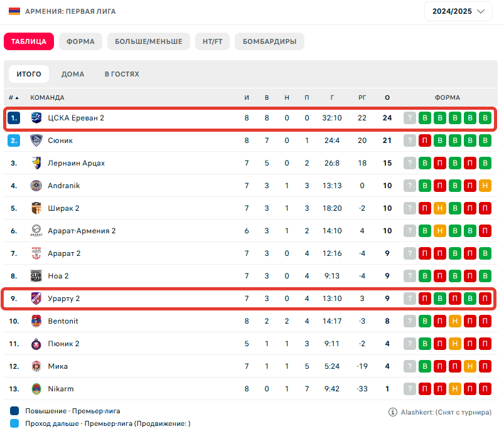This screenshot has width=504, height=434.
Task: Click the Лернаин Арцах team badge
Action: pos(36,163)
